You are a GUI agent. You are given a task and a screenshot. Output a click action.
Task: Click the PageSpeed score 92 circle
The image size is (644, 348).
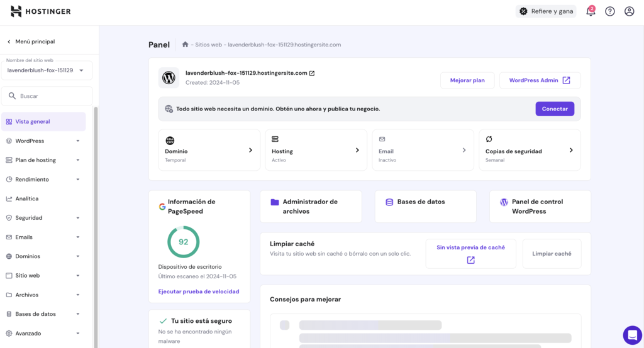183,242
